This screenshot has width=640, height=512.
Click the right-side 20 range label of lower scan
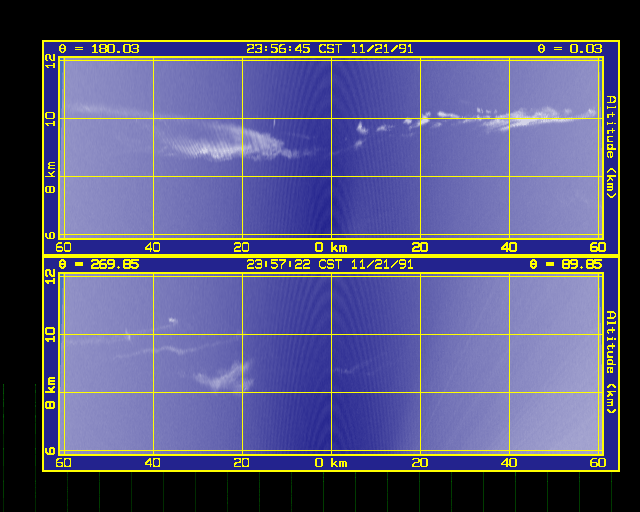pos(420,463)
